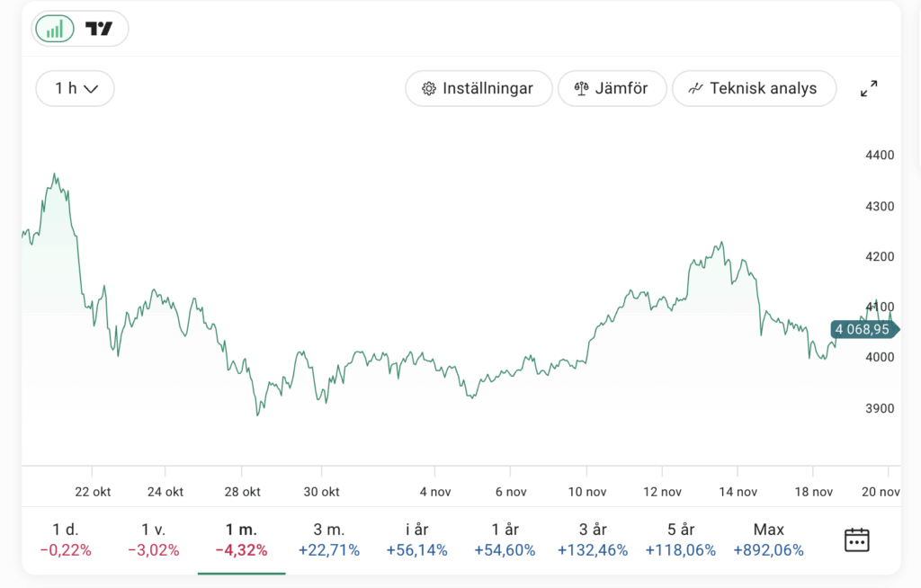This screenshot has width=921, height=588.
Task: Click the gear icon for Inställningar
Action: [x=429, y=89]
